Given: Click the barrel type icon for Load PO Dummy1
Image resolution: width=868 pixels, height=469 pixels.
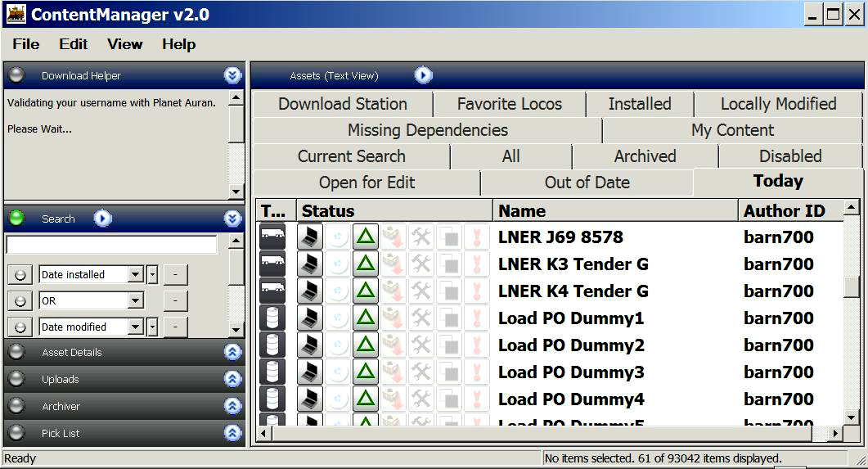Looking at the screenshot, I should pyautogui.click(x=272, y=318).
